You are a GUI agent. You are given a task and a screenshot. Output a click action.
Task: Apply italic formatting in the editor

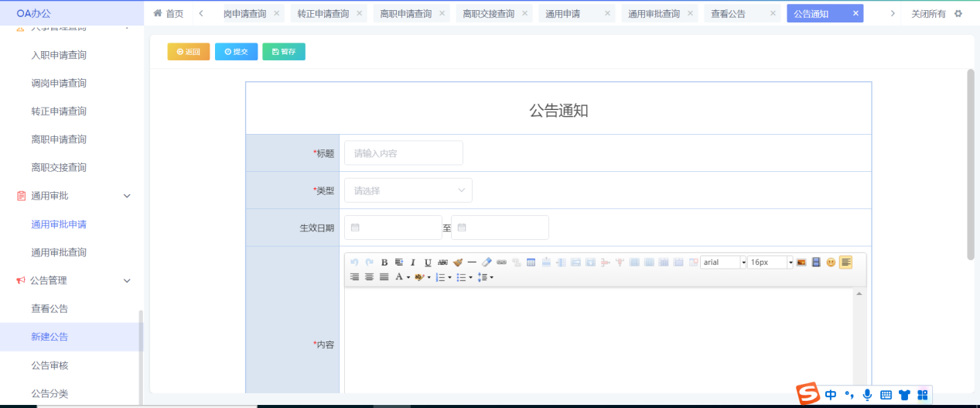413,262
